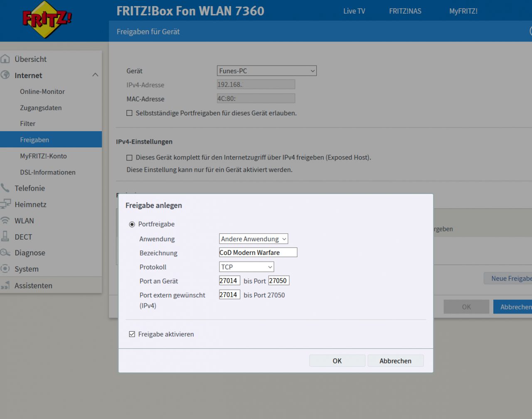Open FRITZ!NAS from the header
This screenshot has width=532, height=419.
pos(405,11)
